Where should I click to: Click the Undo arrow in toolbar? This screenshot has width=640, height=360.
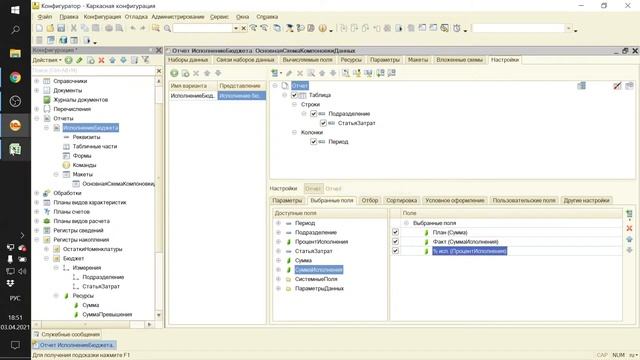(x=133, y=28)
